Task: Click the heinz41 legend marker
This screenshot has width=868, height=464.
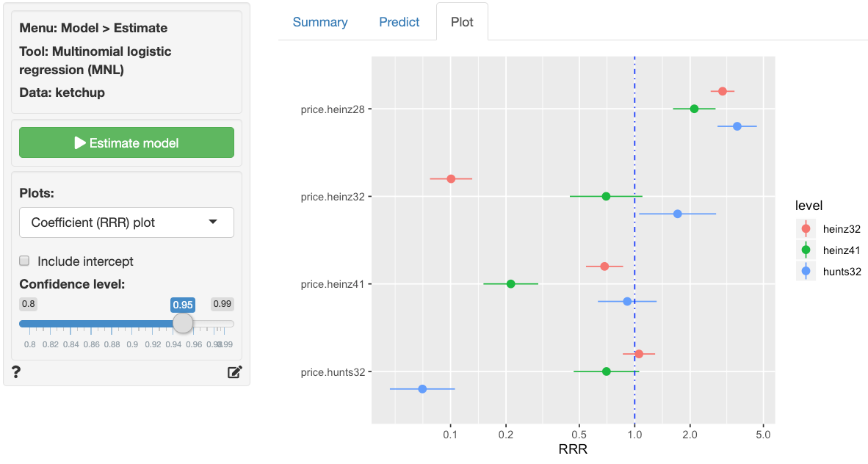Action: click(x=806, y=250)
